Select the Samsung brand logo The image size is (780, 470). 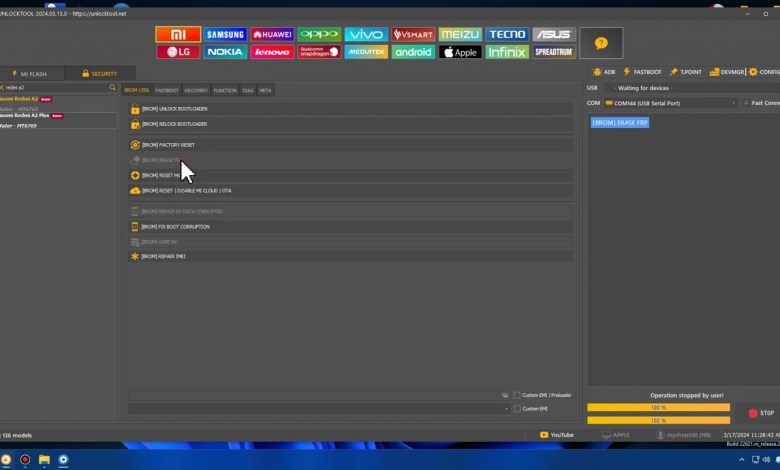click(x=225, y=34)
